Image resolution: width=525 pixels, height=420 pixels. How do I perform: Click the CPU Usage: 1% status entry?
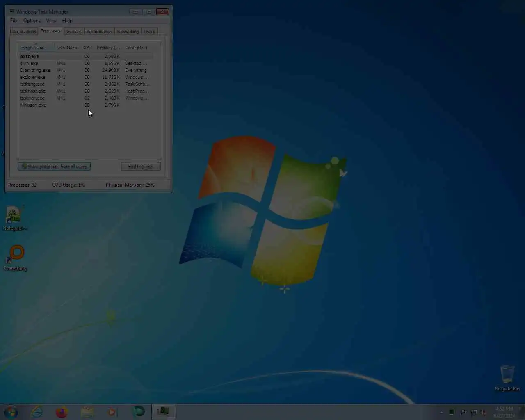[68, 185]
